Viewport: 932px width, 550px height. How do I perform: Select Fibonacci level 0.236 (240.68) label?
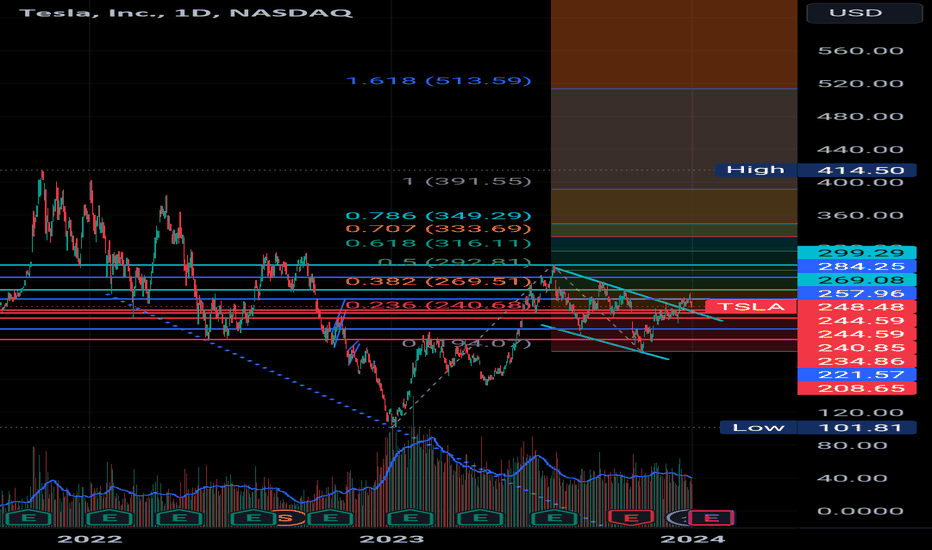439,305
